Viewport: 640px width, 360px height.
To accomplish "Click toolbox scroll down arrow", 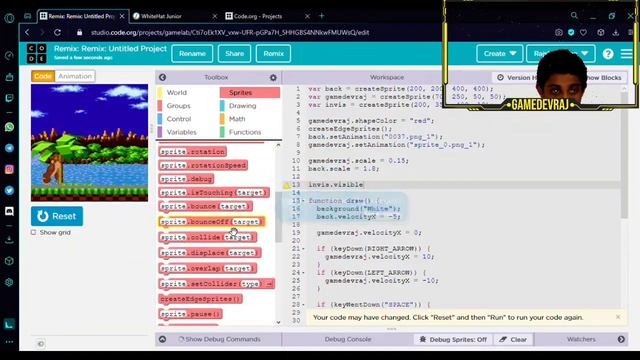I will tap(278, 322).
